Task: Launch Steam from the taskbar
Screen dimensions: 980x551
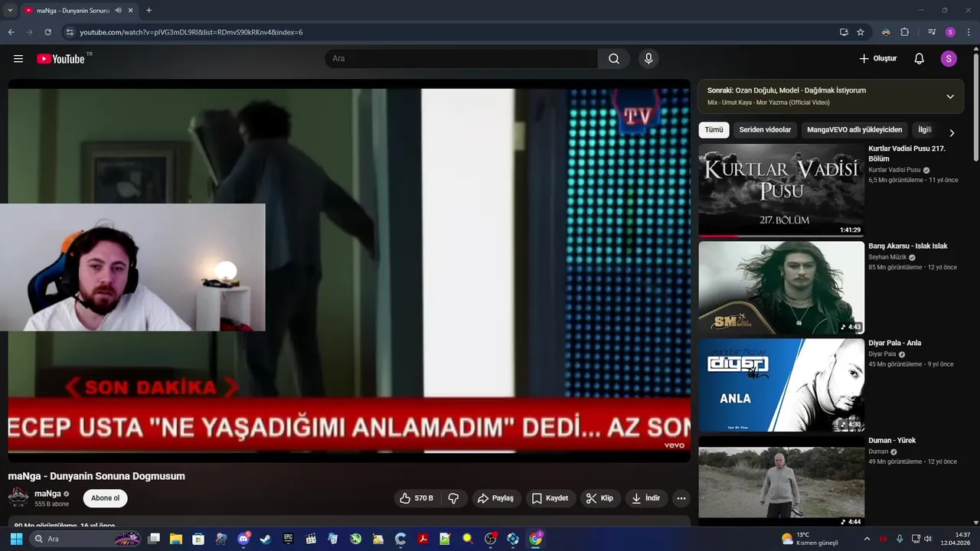Action: click(x=266, y=539)
